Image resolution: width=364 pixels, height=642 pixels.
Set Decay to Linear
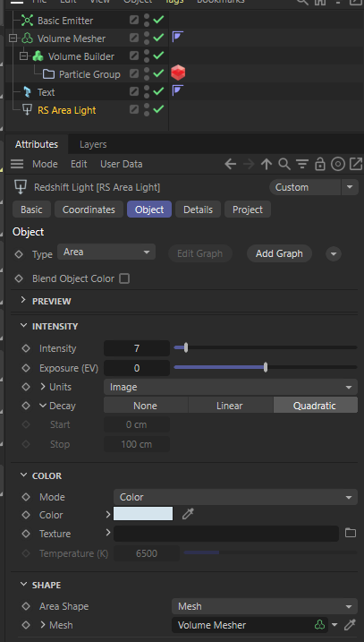(x=230, y=406)
